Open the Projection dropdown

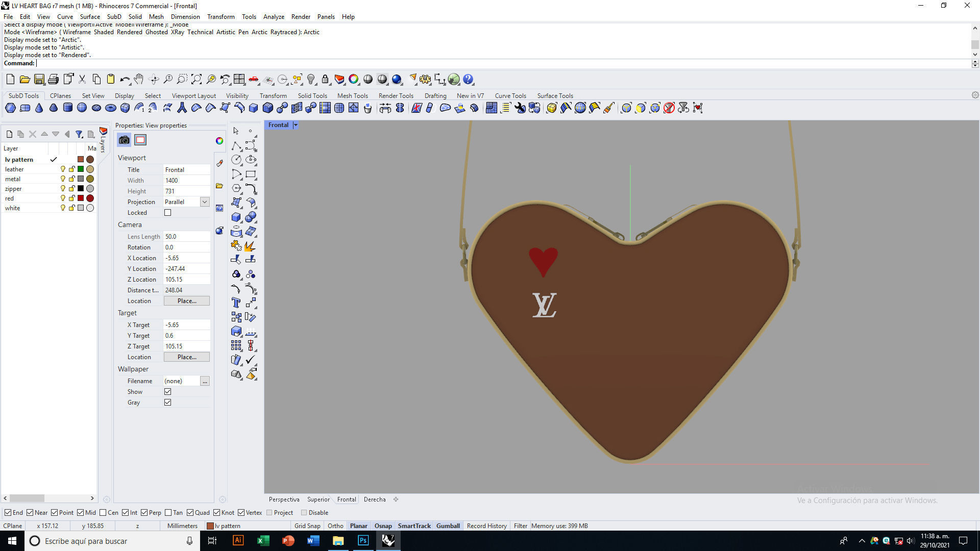pyautogui.click(x=205, y=202)
